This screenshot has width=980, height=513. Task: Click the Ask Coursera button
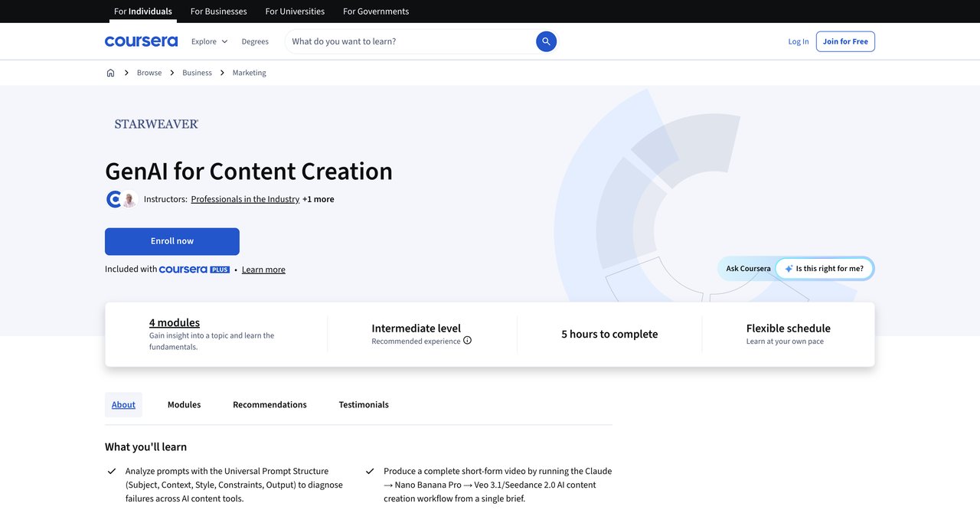point(748,269)
